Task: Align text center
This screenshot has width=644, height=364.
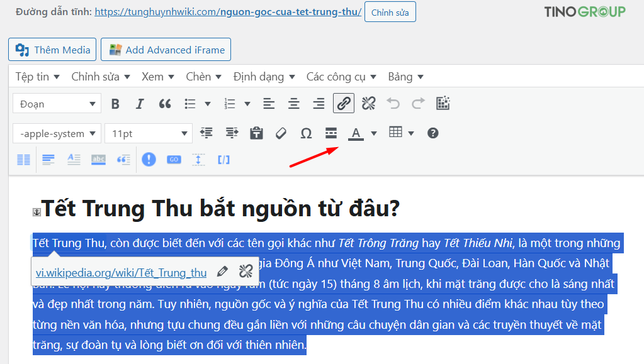Action: [x=293, y=104]
